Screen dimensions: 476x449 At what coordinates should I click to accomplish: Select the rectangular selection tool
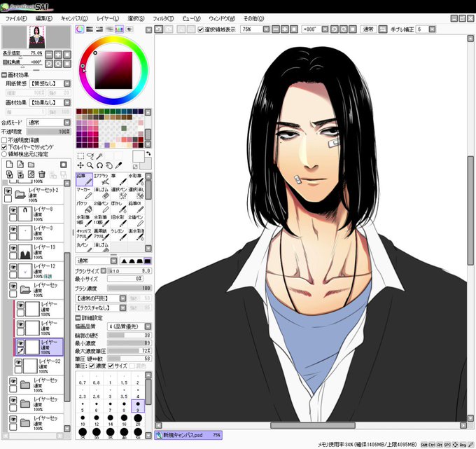pos(80,156)
